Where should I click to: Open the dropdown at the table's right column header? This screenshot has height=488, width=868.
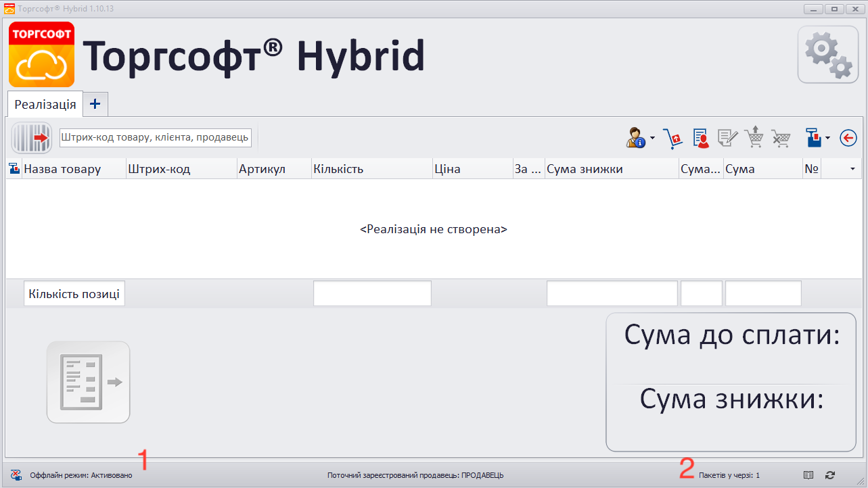click(x=852, y=168)
